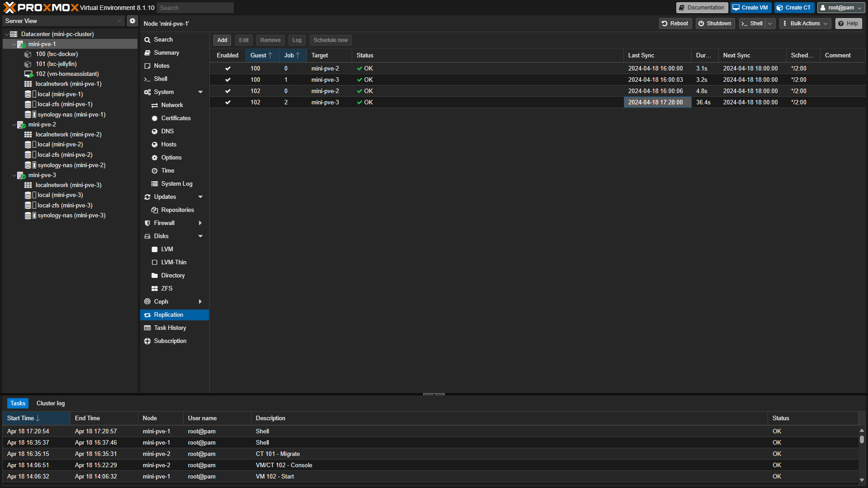Switch to the Cluster log tab
This screenshot has width=868, height=488.
(x=51, y=404)
